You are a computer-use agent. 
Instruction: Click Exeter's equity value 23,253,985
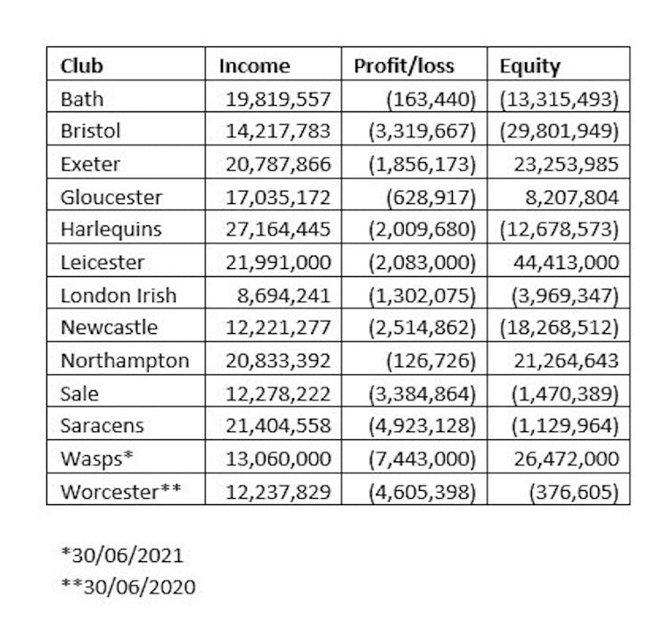566,164
